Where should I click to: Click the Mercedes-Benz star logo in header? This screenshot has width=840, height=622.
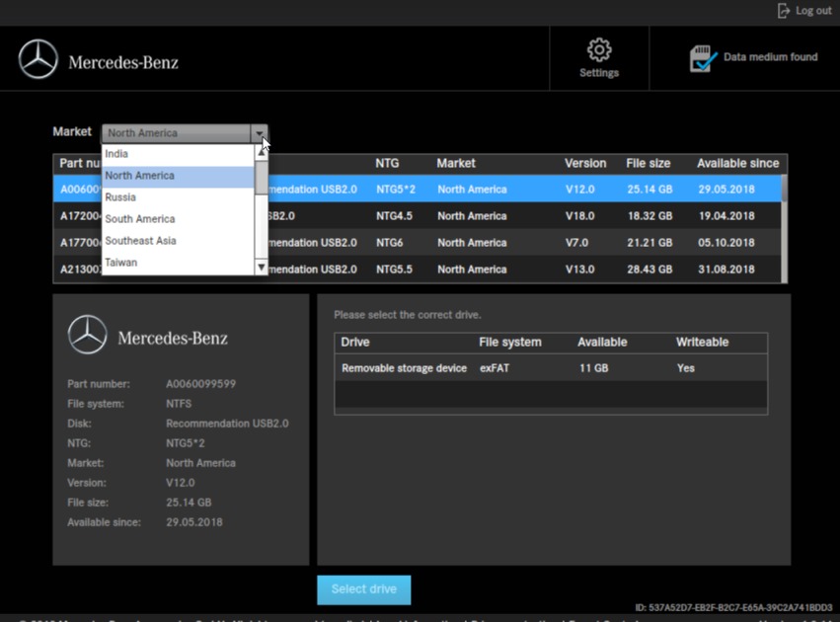click(x=38, y=59)
